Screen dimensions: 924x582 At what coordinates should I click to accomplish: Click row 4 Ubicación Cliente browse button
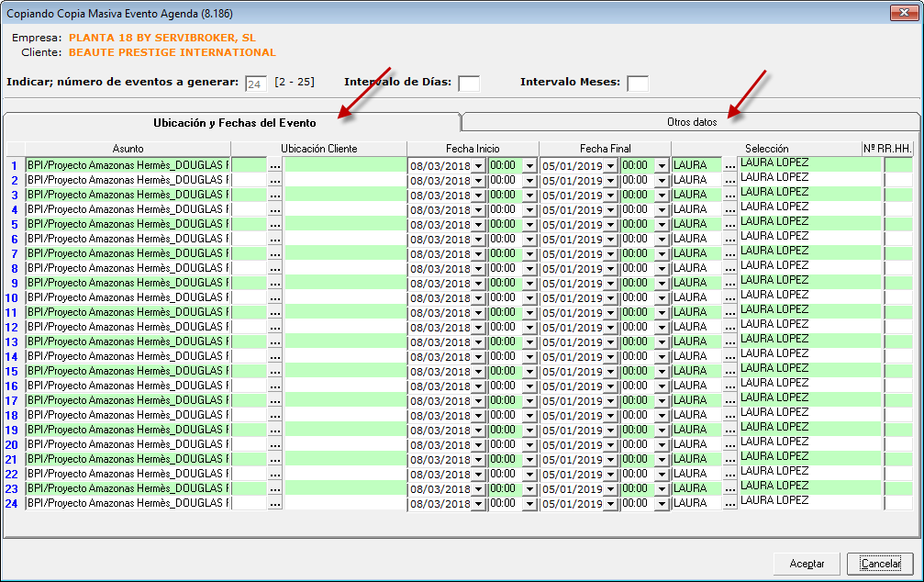coord(275,210)
